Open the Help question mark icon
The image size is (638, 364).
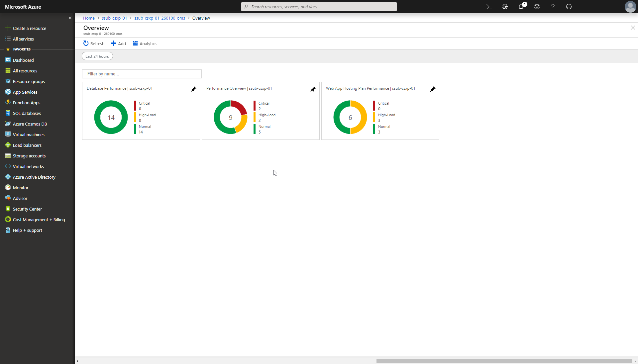[553, 7]
